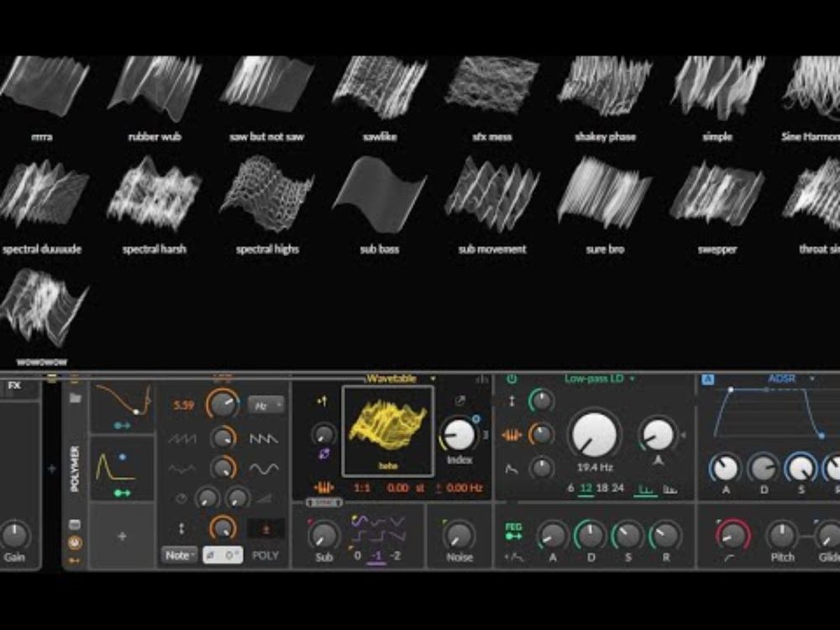Open the FX tab
The height and width of the screenshot is (630, 840).
coord(14,386)
